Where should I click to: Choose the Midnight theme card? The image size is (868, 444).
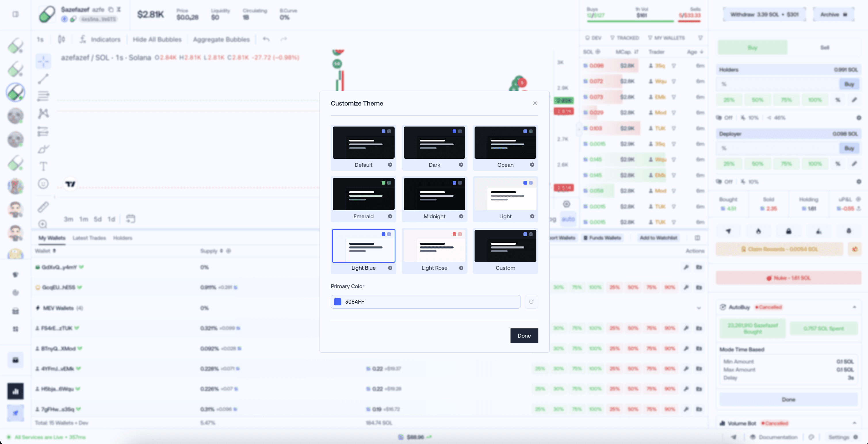pos(434,194)
